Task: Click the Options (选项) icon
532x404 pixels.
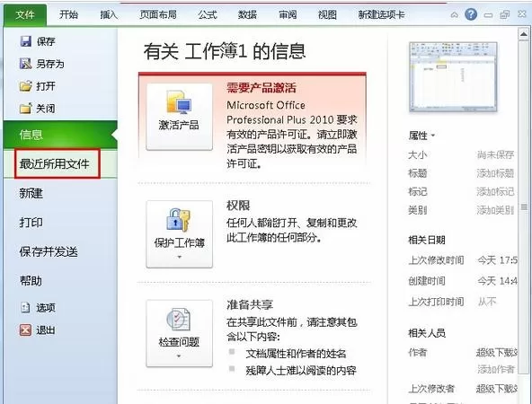Action: [25, 307]
